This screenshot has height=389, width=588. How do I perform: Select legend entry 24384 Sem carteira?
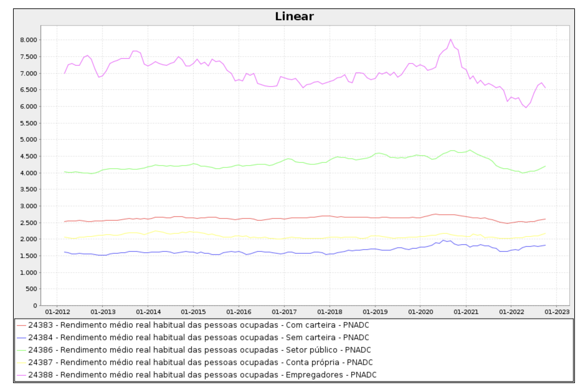[198, 337]
